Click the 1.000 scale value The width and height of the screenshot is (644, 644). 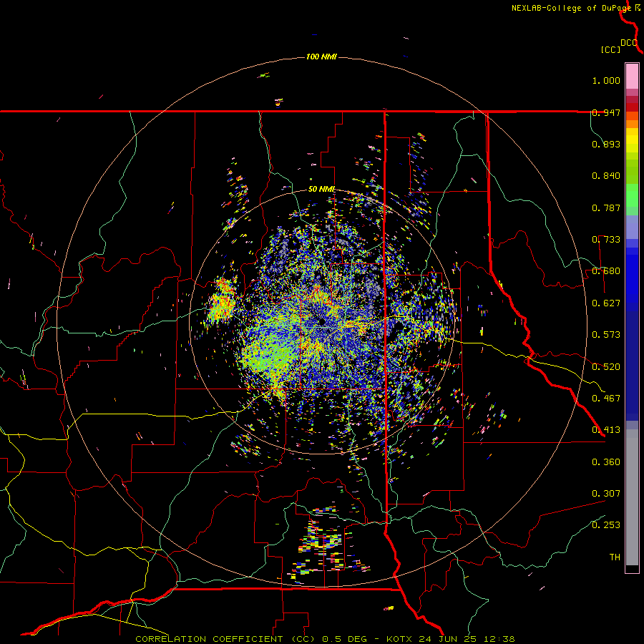coord(606,80)
